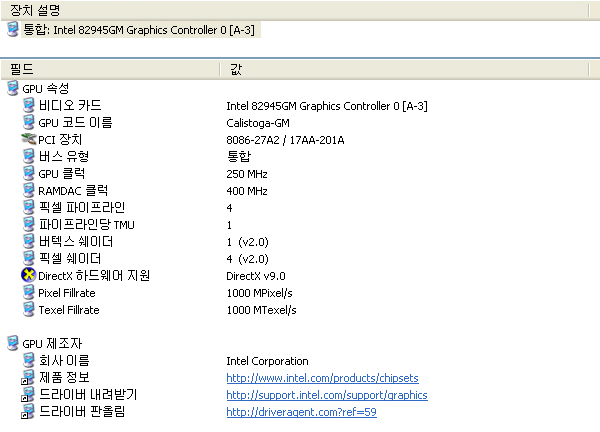
Task: Open the intel.com/products/chipsets link
Action: [x=322, y=378]
